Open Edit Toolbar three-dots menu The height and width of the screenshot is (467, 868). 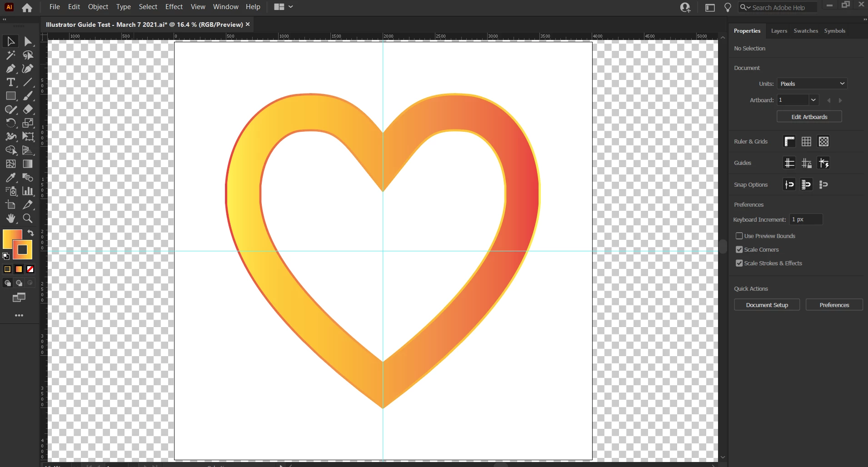pyautogui.click(x=19, y=315)
